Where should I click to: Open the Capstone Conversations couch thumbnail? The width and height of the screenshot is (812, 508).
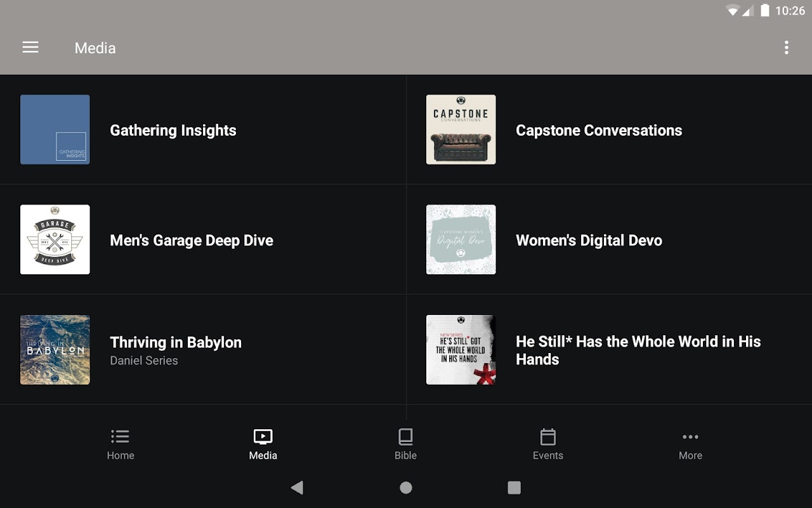[461, 130]
